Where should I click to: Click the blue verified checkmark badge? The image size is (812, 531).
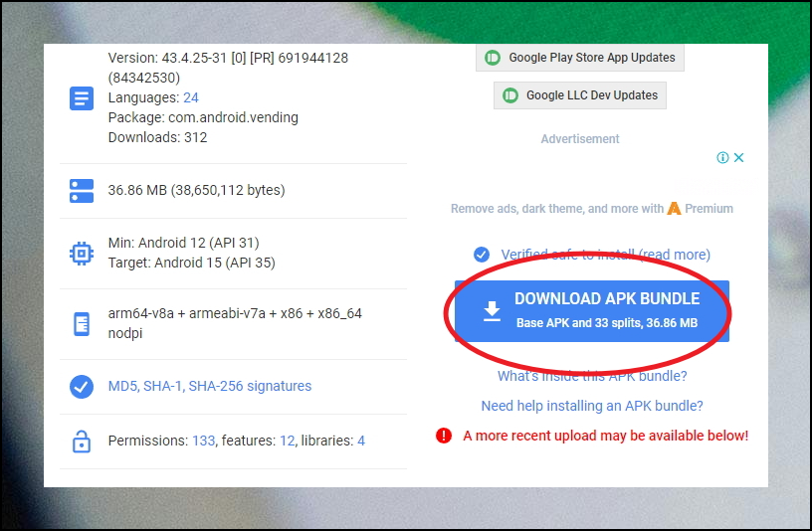482,255
